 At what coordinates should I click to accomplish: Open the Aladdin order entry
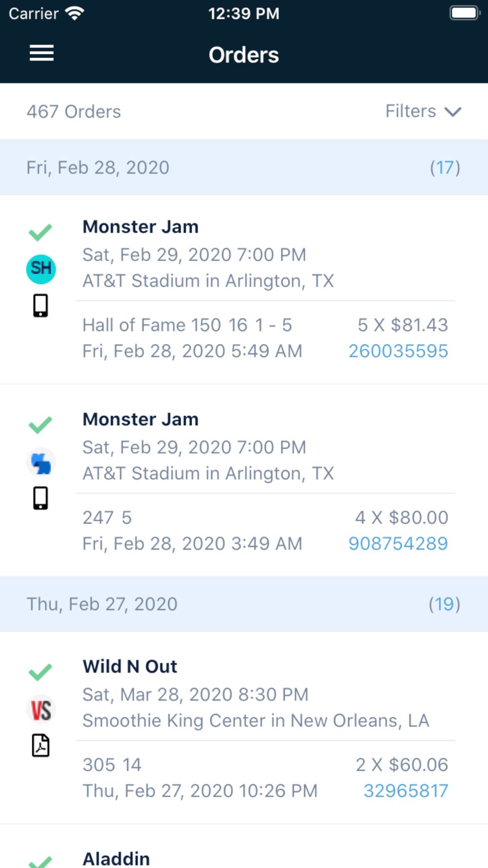116,858
